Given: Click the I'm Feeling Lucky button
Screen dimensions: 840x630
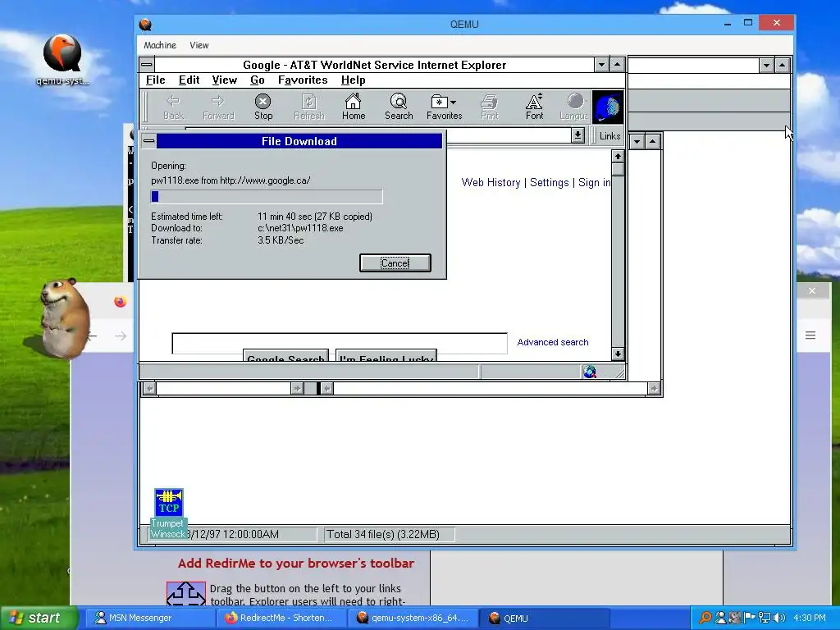Looking at the screenshot, I should (386, 356).
